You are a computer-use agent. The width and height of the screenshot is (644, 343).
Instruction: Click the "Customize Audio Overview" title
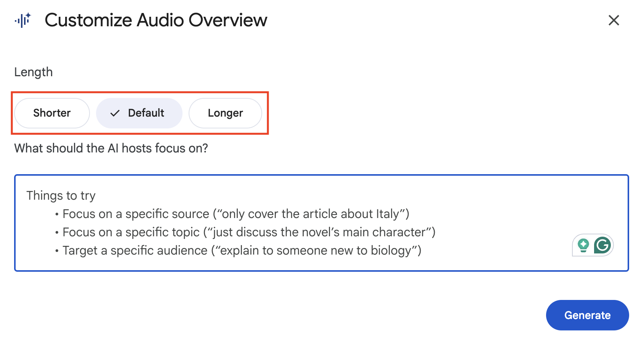pyautogui.click(x=156, y=20)
